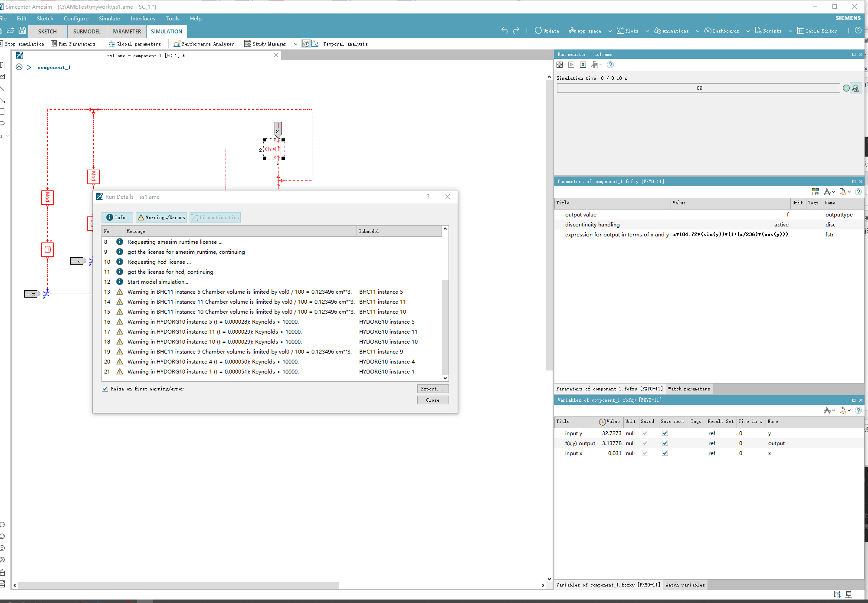
Task: Click the Update button in top bar
Action: [x=547, y=31]
